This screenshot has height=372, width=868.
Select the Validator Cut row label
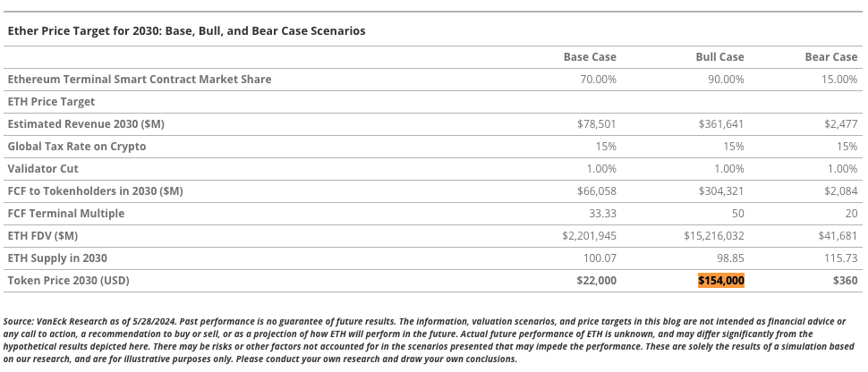click(x=43, y=169)
